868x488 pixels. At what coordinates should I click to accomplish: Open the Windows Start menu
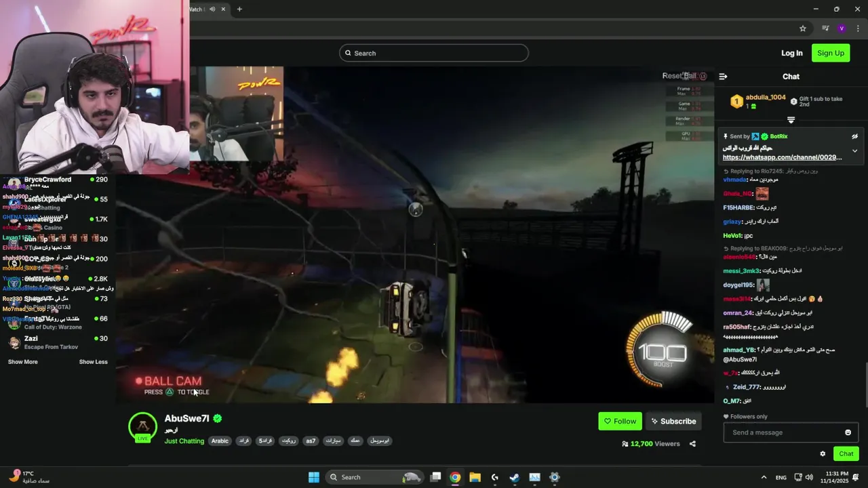(314, 477)
